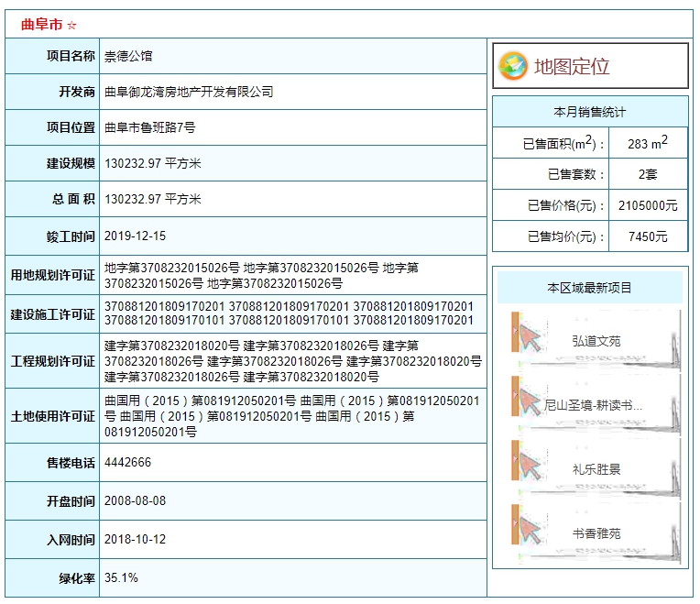Click the 用地规划许可证 permit numbers cell

[x=293, y=275]
